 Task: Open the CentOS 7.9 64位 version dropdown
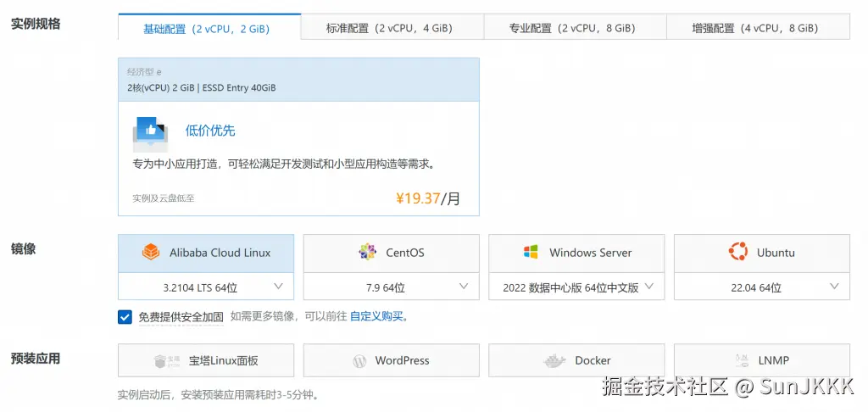(392, 287)
